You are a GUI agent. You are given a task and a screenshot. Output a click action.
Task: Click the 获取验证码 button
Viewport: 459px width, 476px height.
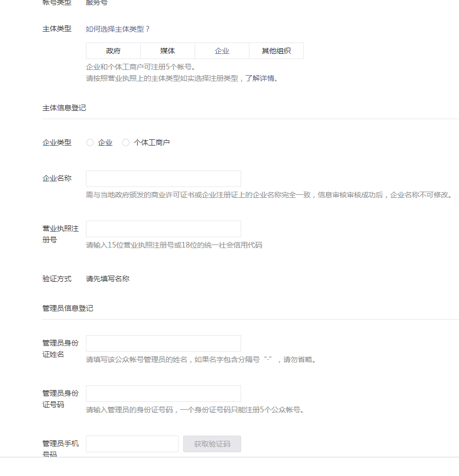click(x=212, y=444)
